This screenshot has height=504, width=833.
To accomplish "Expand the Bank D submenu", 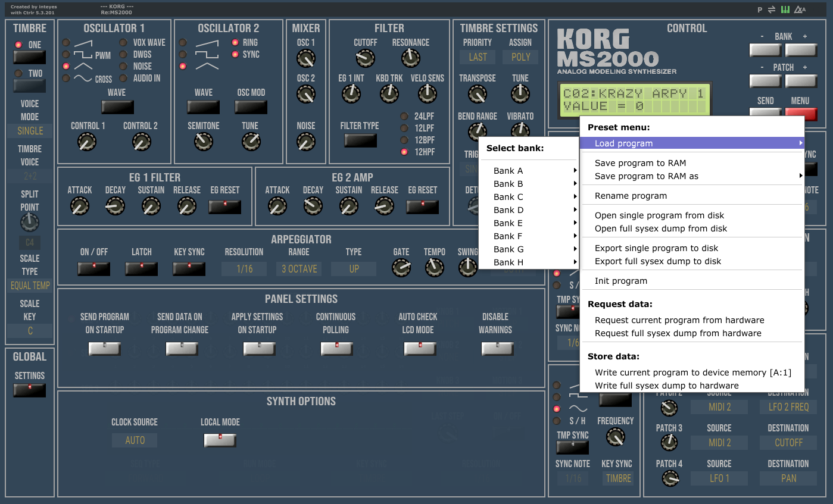I will (x=529, y=210).
